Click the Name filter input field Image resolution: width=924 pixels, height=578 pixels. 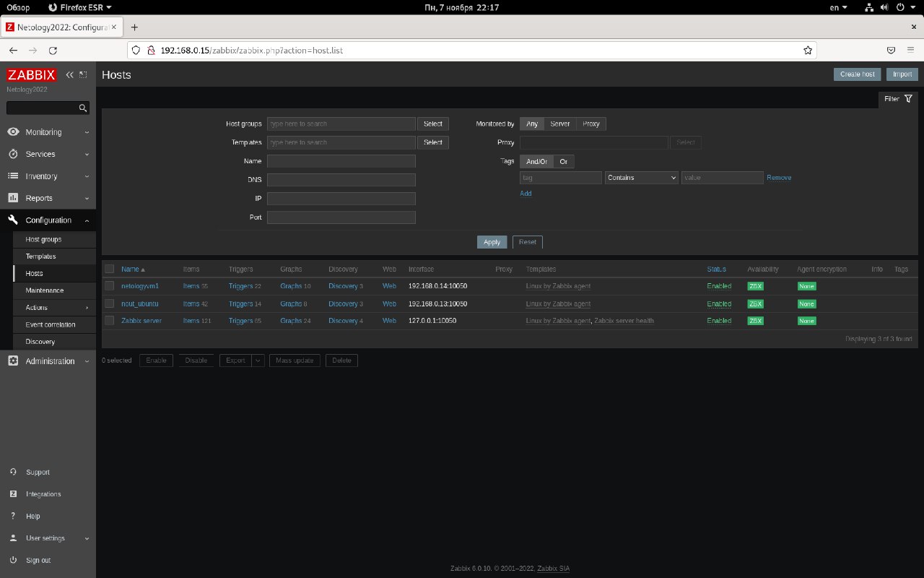(x=341, y=161)
